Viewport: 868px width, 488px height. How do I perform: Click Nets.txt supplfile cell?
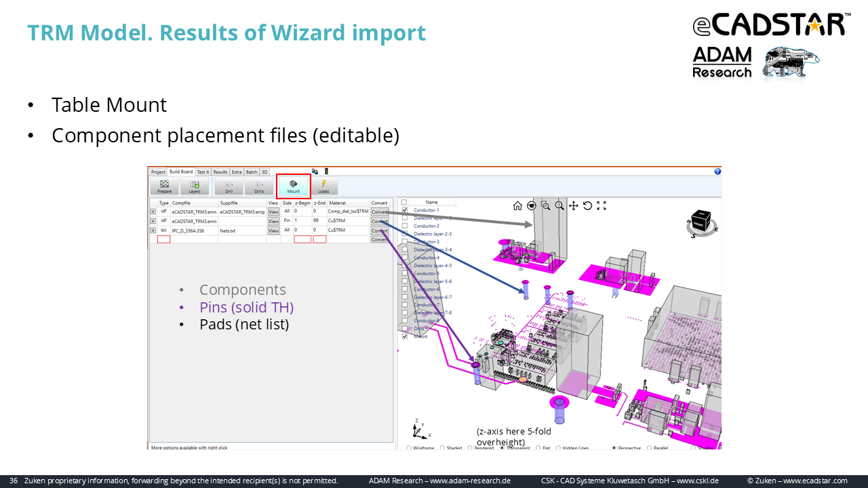[243, 230]
